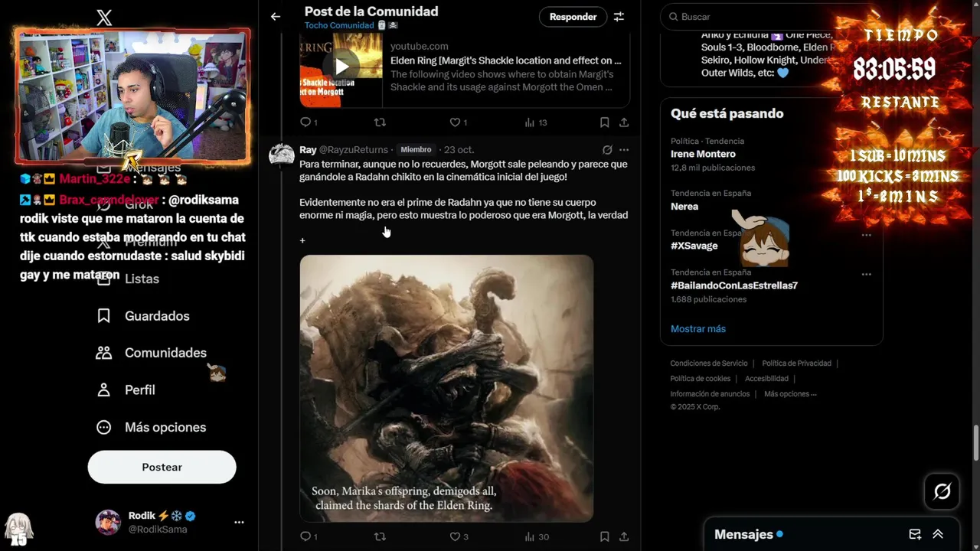The image size is (980, 551).
Task: Open Condiciones de Servicio link
Action: coord(709,364)
